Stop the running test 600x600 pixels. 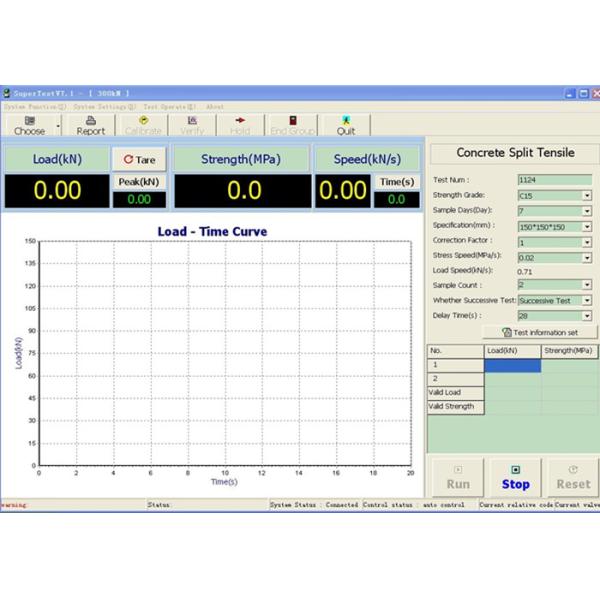point(515,476)
